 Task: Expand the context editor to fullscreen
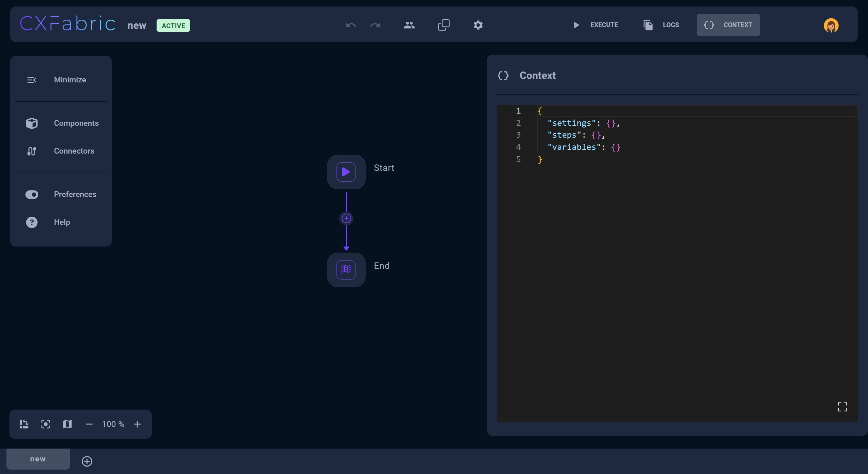(x=842, y=407)
